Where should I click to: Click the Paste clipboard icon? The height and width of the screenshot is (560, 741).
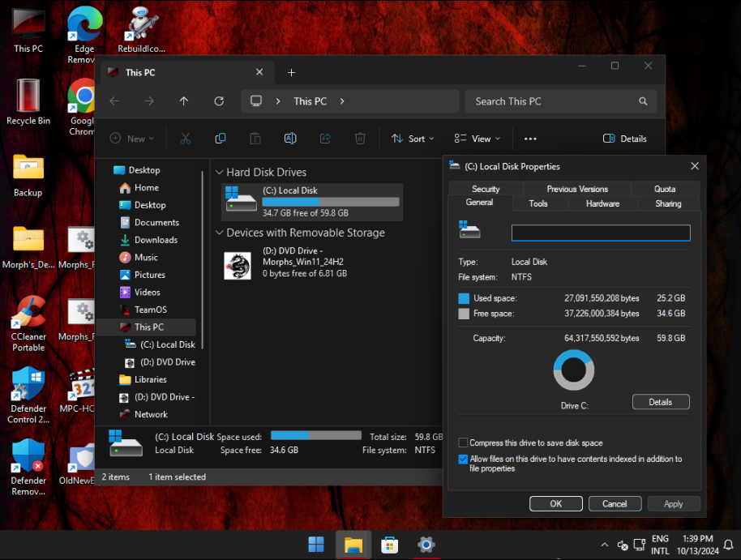click(255, 139)
